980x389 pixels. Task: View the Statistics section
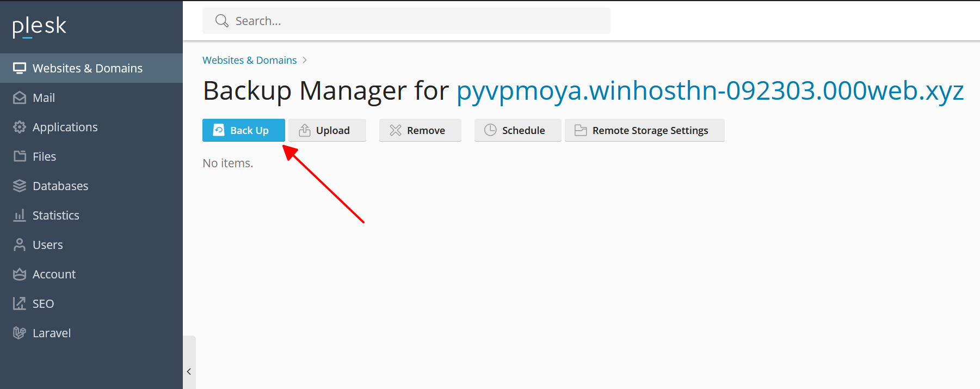(x=91, y=215)
